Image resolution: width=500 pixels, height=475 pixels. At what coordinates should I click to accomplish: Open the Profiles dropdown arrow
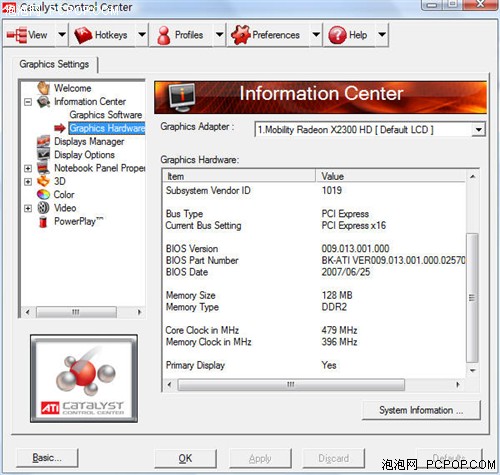pos(219,34)
